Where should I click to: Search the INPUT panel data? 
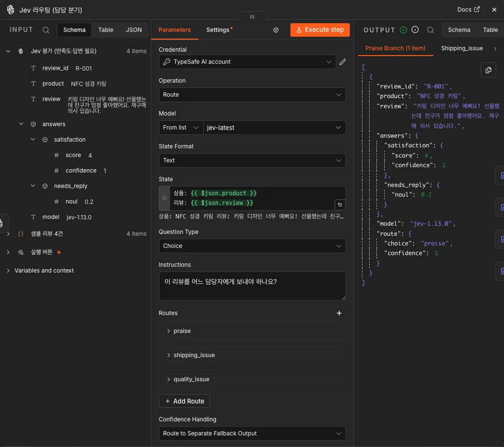click(46, 30)
